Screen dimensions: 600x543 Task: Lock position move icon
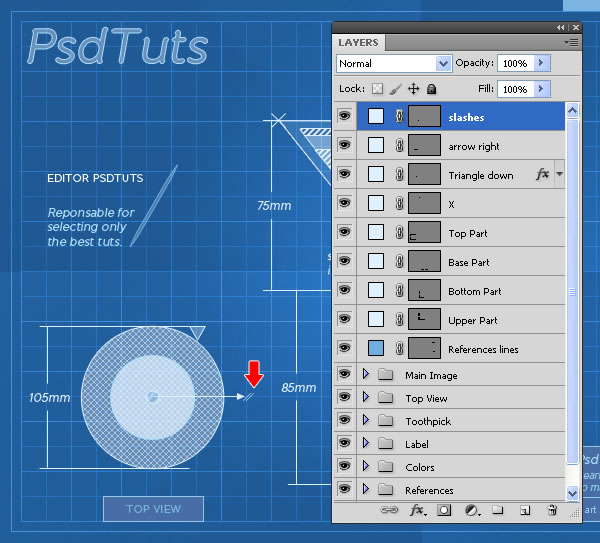pos(414,89)
